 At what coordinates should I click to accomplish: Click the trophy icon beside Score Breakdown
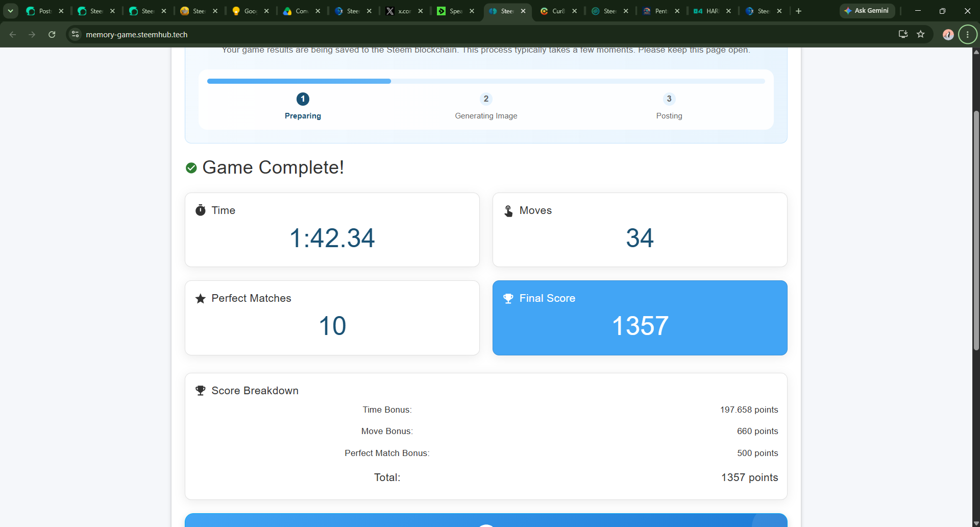[201, 391]
